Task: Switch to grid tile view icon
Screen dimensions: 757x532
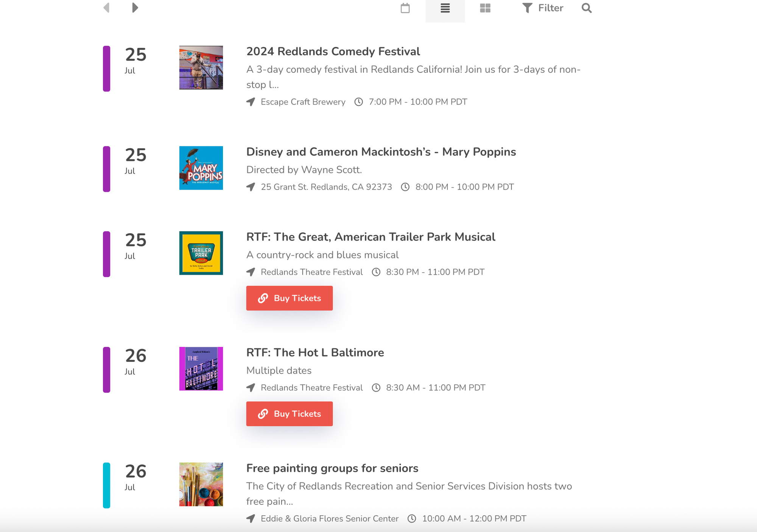Action: click(485, 8)
